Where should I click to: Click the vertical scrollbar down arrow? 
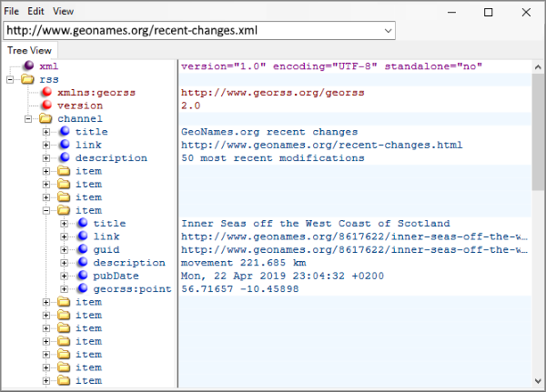pos(538,381)
